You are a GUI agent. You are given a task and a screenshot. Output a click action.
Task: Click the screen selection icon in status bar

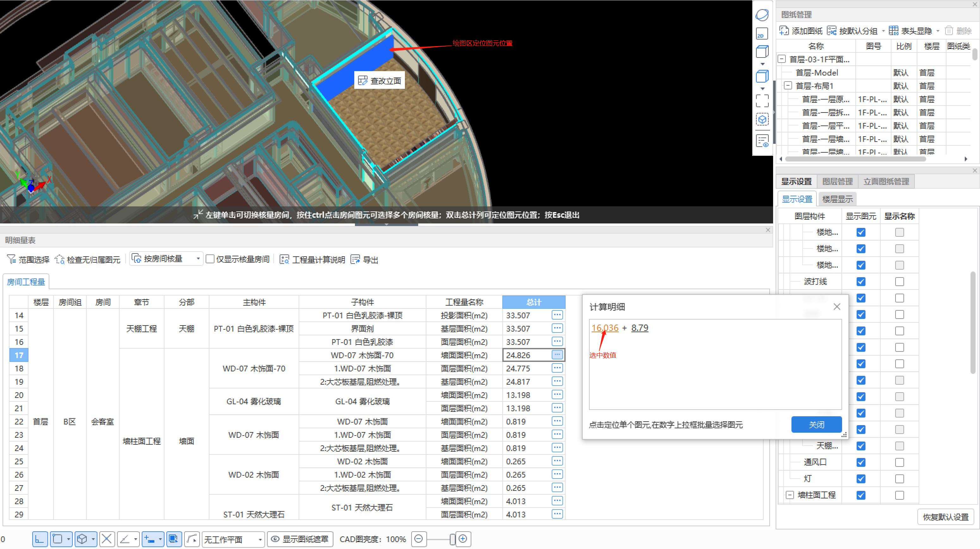click(x=173, y=539)
